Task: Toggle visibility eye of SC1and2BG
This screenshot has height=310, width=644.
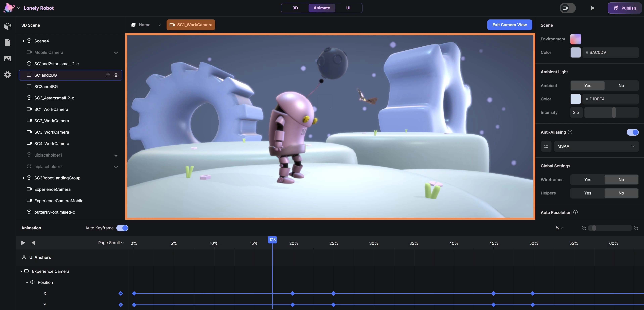Action: point(116,75)
